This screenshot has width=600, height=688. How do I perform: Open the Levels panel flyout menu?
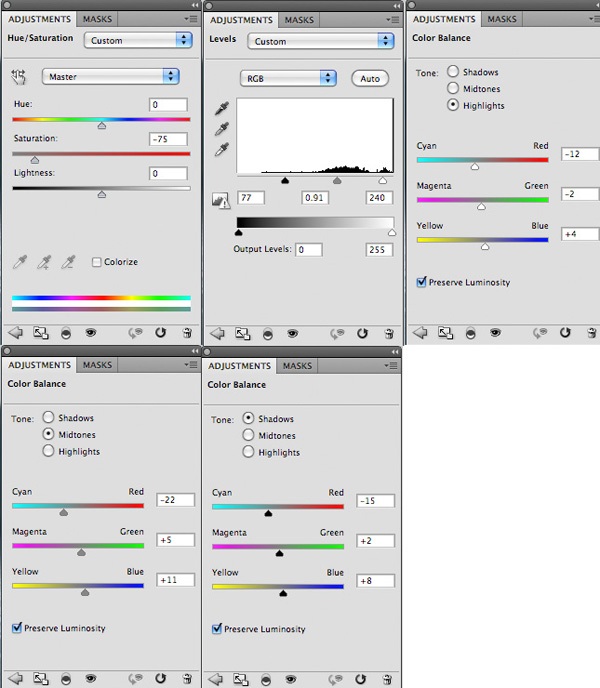[392, 20]
